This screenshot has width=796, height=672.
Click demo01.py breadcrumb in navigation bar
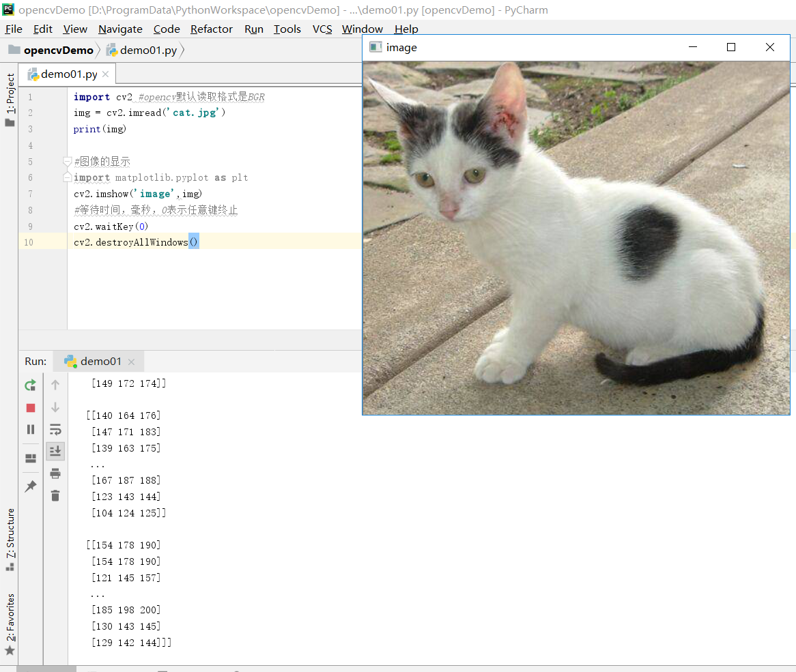tap(142, 50)
